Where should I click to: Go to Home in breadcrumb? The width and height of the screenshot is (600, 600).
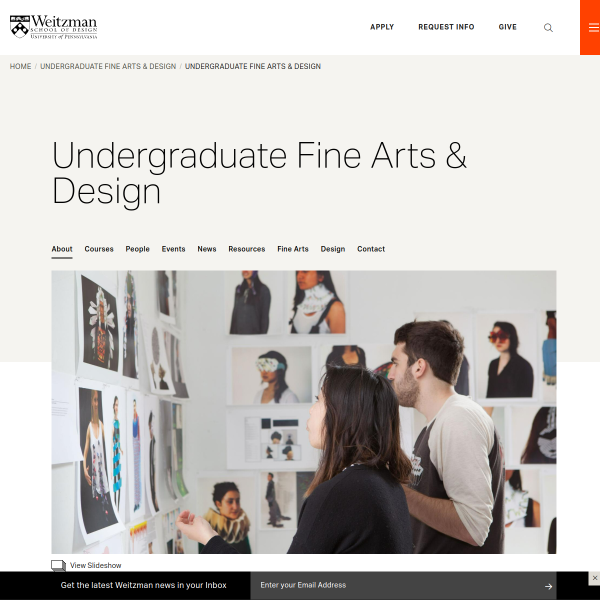(20, 66)
